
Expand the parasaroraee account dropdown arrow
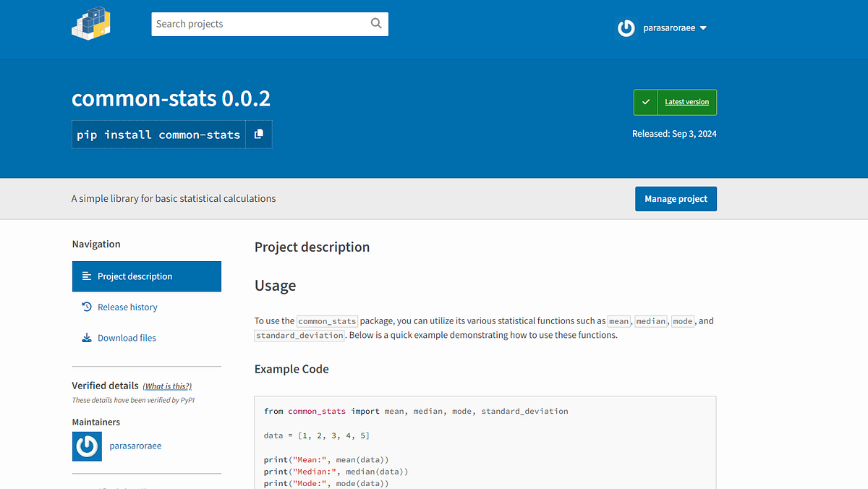pos(703,28)
